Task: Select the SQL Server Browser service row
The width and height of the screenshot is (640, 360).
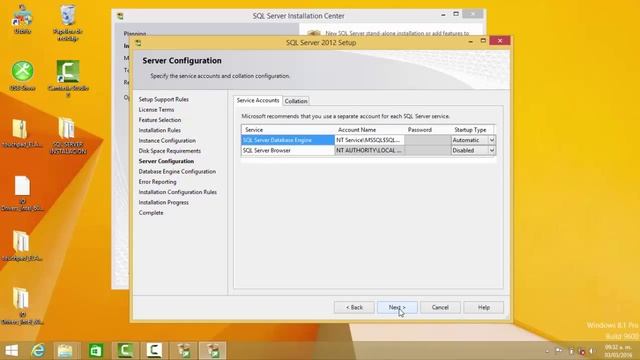Action: [x=288, y=150]
